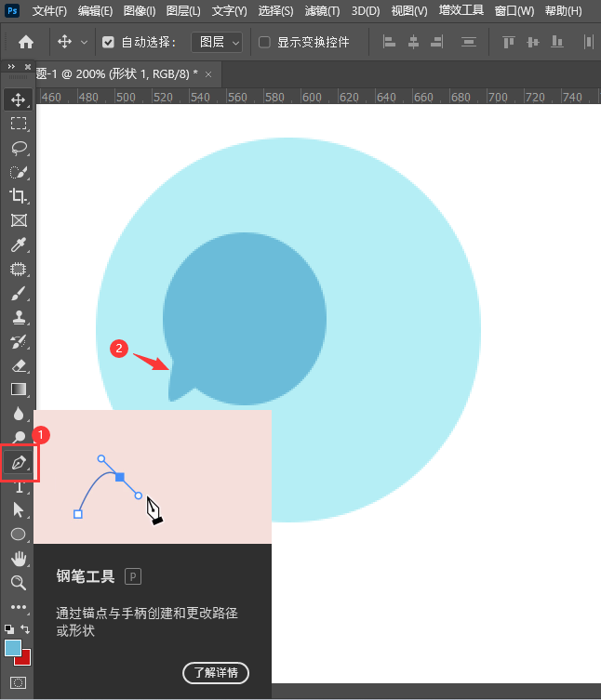Close the document tab
The image size is (601, 700).
pyautogui.click(x=208, y=74)
